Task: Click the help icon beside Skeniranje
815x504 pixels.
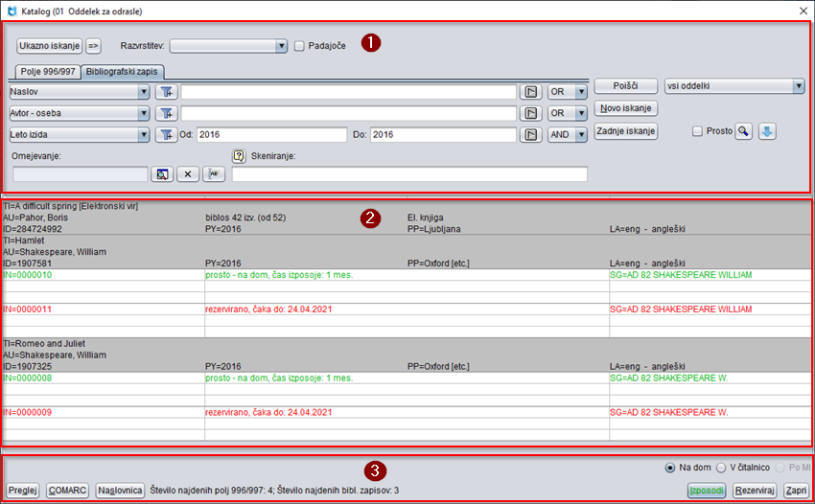Action: (x=239, y=156)
